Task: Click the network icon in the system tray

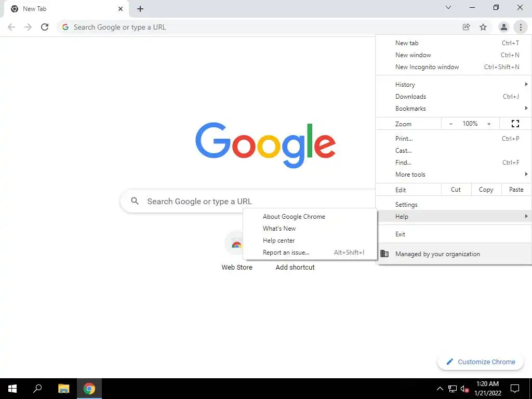Action: pyautogui.click(x=453, y=389)
